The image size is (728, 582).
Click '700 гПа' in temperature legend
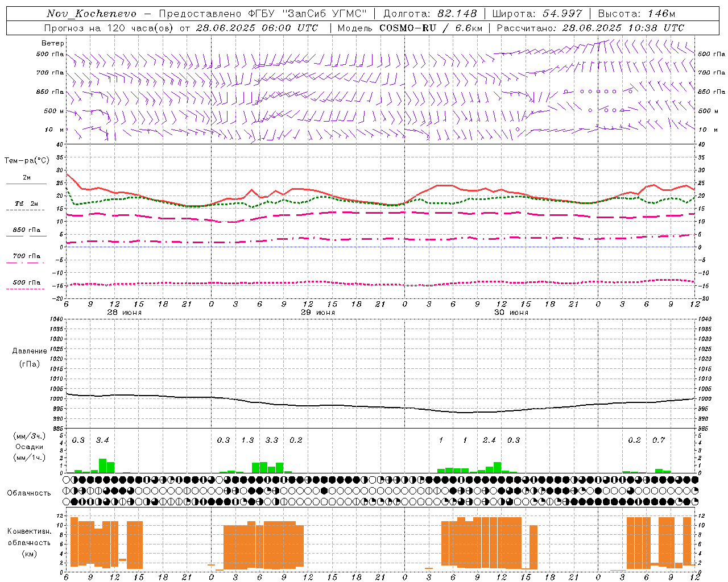coord(27,256)
